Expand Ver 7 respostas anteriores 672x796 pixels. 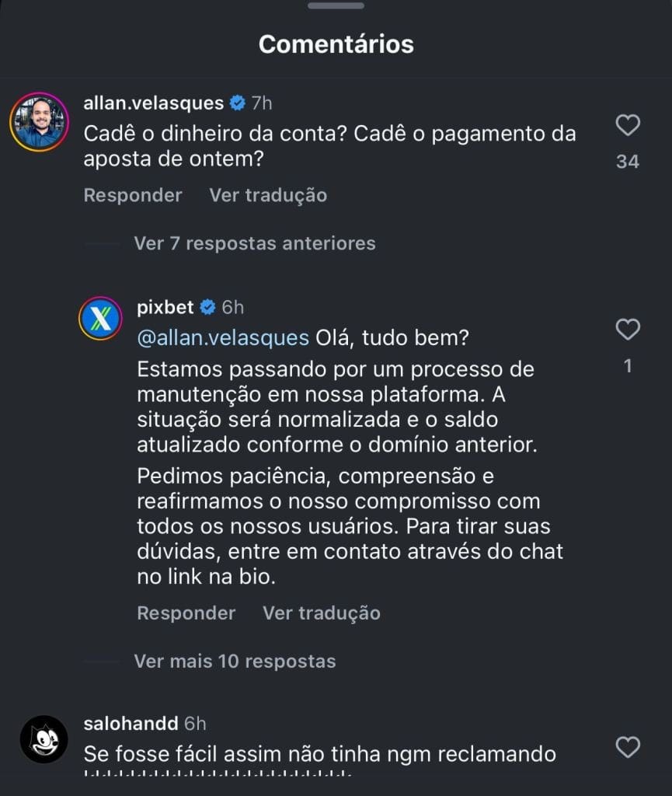pyautogui.click(x=254, y=243)
